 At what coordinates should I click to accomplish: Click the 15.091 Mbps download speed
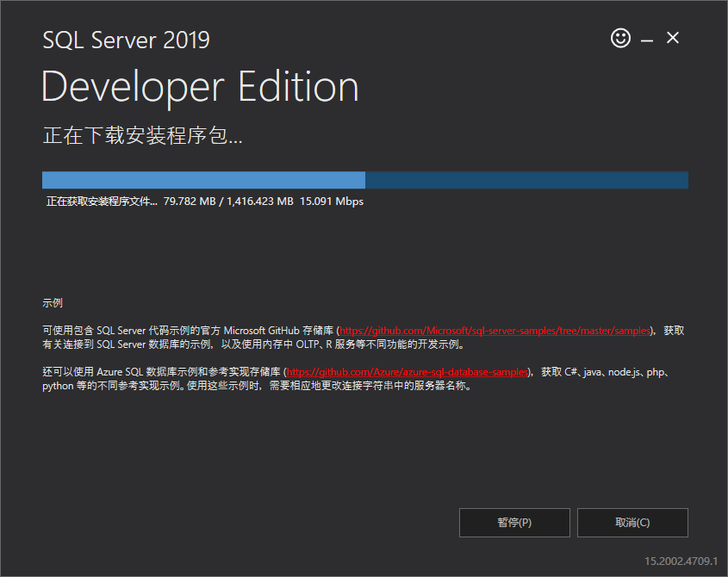pyautogui.click(x=332, y=202)
